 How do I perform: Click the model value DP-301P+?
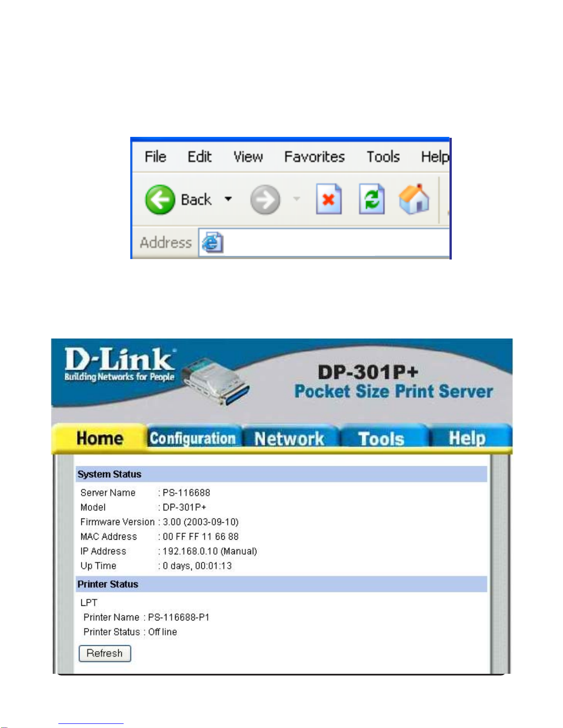click(184, 508)
